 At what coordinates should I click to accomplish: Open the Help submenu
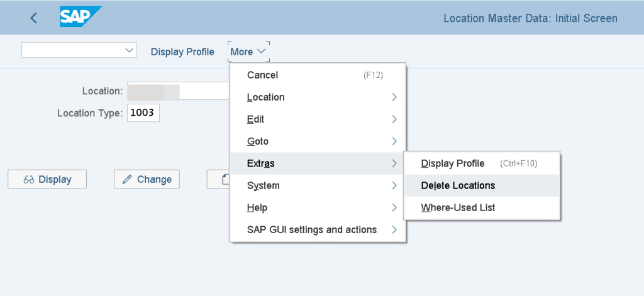(x=318, y=207)
